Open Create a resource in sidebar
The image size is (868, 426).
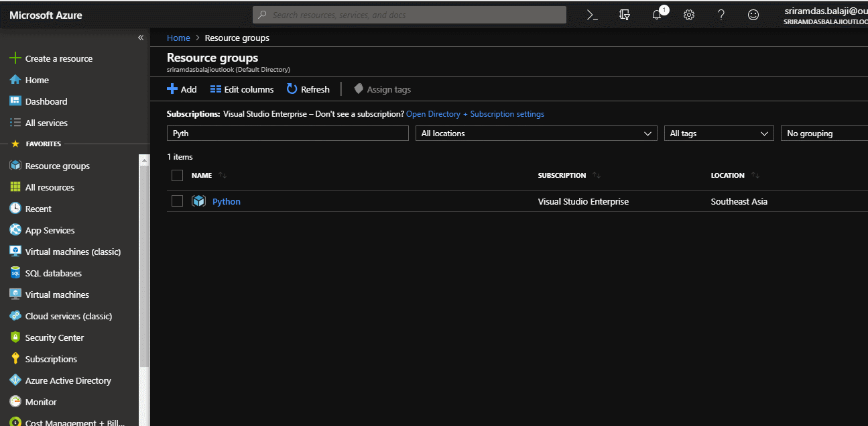(x=59, y=58)
